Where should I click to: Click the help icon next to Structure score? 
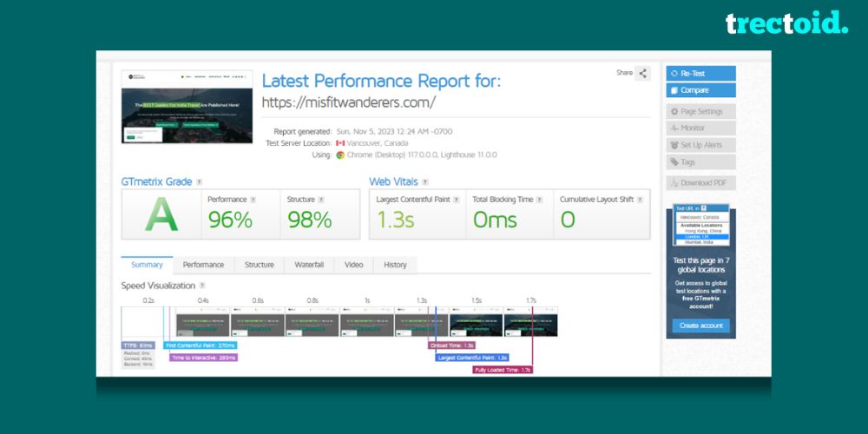coord(321,200)
